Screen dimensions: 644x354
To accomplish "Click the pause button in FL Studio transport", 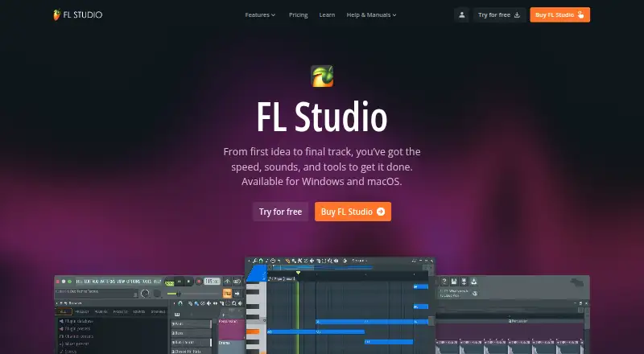I will pyautogui.click(x=179, y=282).
